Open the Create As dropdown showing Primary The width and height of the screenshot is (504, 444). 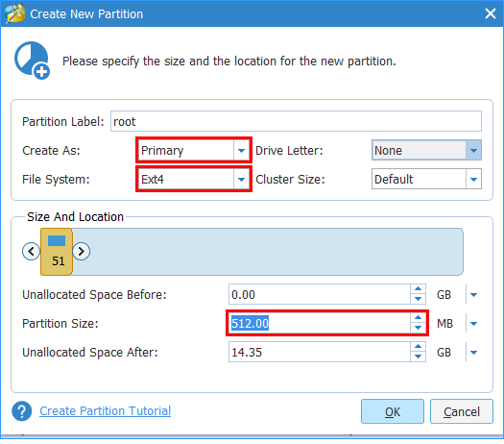pos(194,150)
